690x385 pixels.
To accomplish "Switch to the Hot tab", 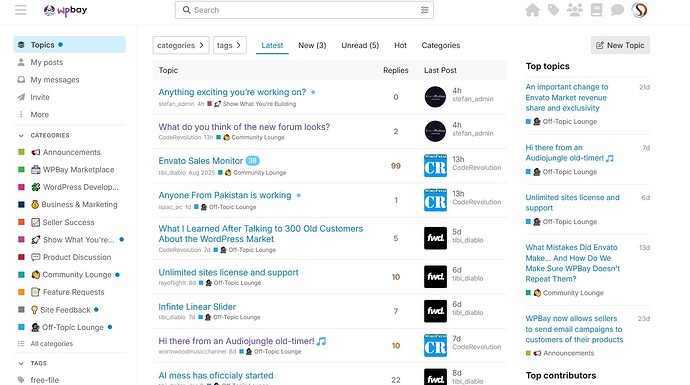I will point(400,45).
